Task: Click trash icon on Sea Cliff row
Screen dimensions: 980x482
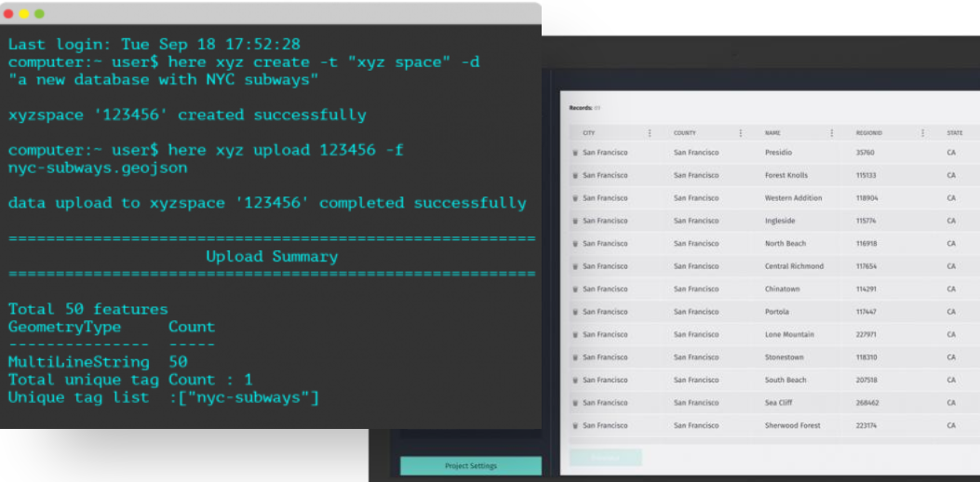Action: point(575,403)
